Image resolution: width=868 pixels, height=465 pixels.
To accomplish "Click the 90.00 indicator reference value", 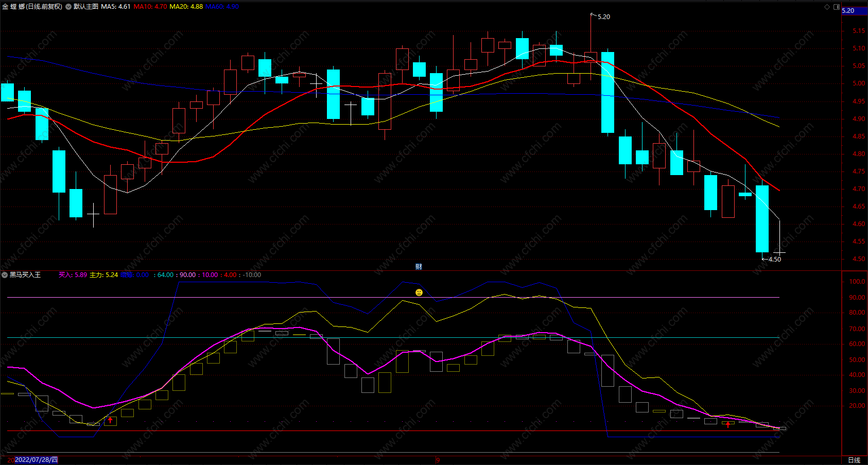I will [188, 275].
